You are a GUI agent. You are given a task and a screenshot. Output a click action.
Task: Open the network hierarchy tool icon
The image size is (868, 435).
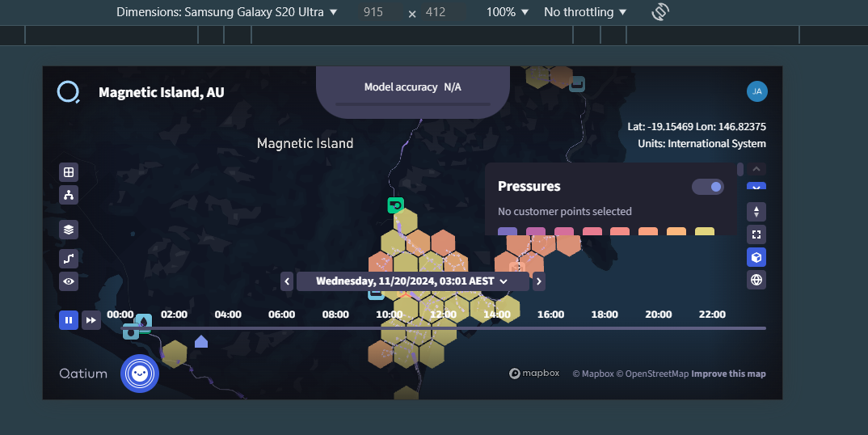click(69, 195)
